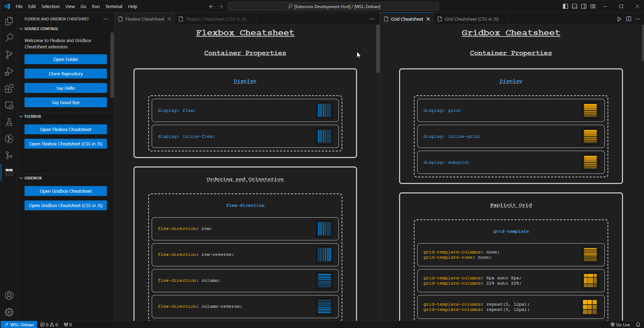Open the Source Control activity bar icon
644x328 pixels.
(9, 54)
